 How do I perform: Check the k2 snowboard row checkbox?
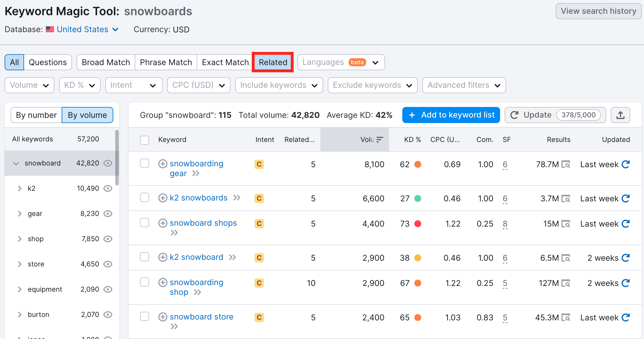tap(145, 257)
